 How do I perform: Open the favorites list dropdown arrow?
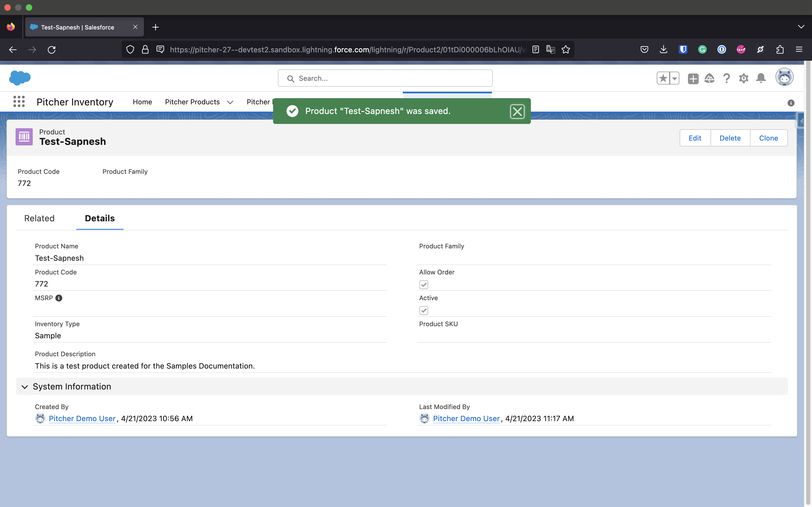point(675,78)
